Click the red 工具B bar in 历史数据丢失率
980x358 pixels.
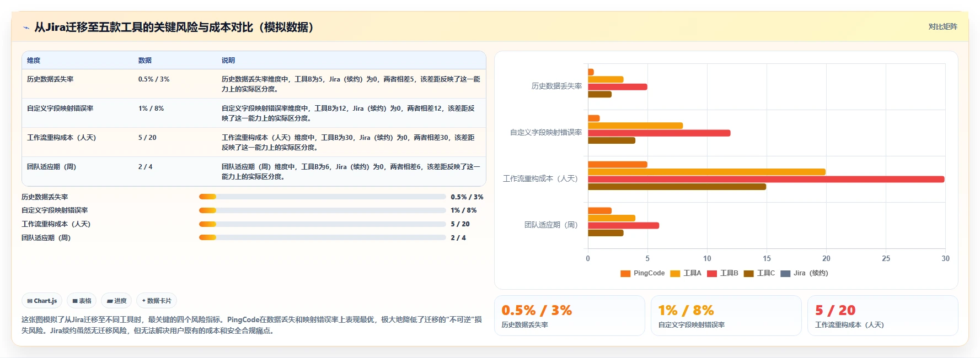pos(617,86)
